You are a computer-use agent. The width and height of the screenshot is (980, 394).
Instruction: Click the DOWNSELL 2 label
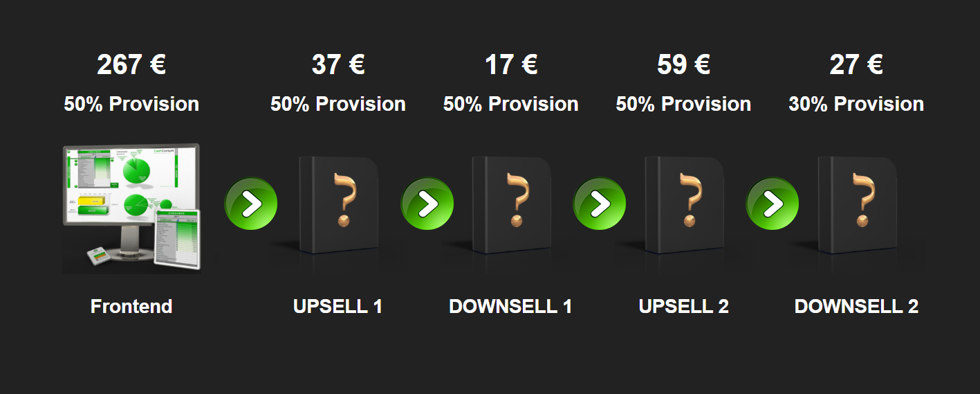pos(856,306)
